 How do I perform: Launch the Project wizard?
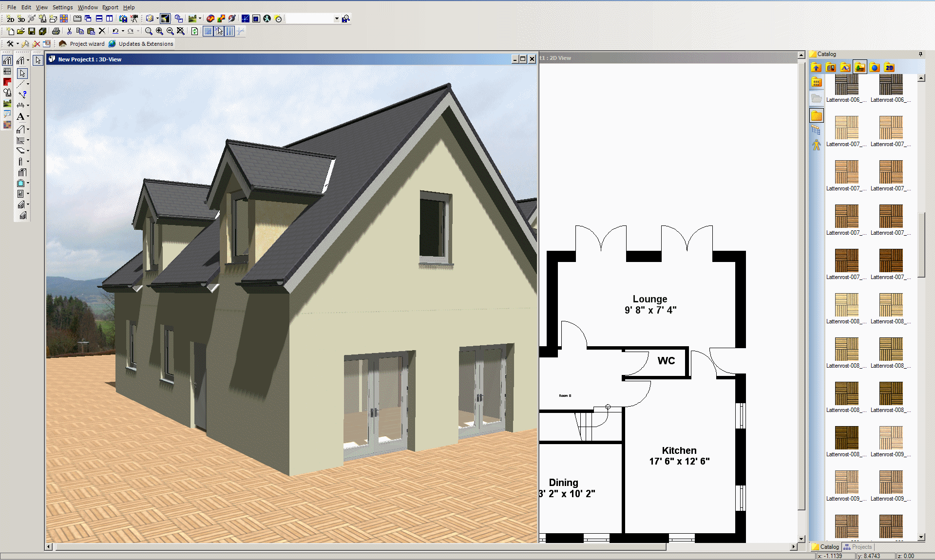point(82,44)
